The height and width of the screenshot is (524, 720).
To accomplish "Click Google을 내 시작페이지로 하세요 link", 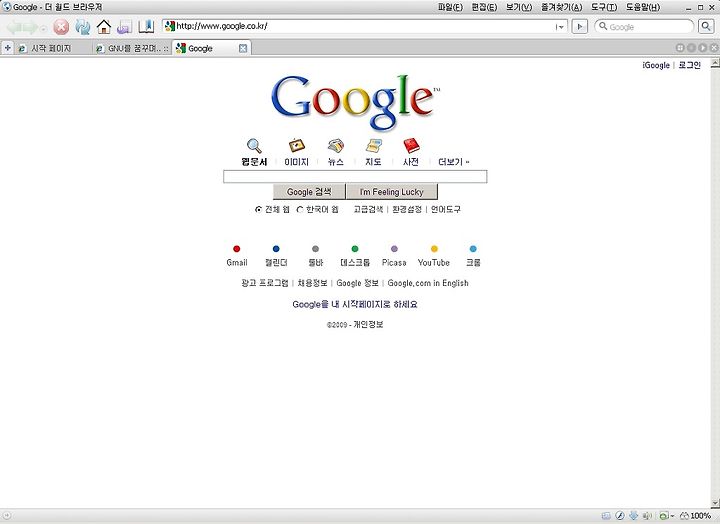I will 355,304.
